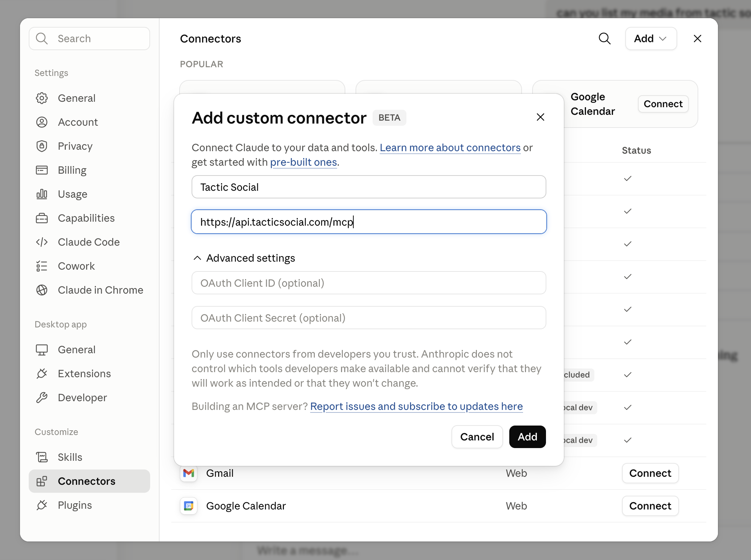Click the Claude in Chrome icon

coord(42,290)
